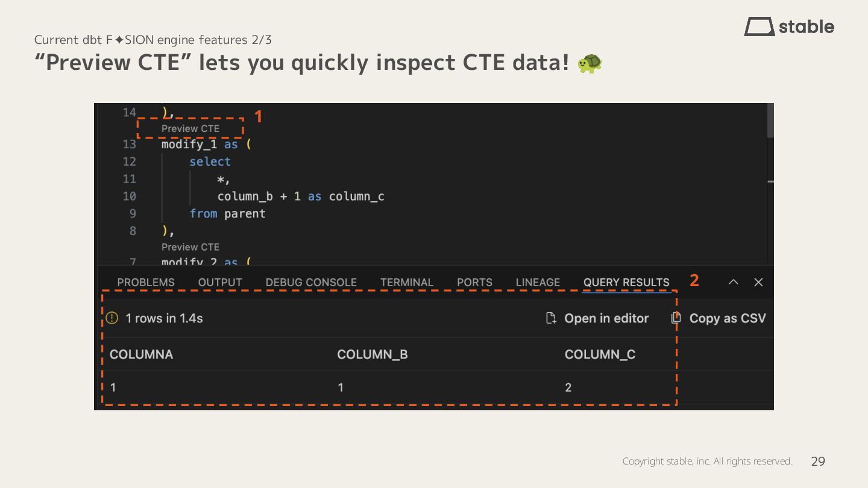
Task: Click the warning icon beside row count
Action: tap(112, 318)
